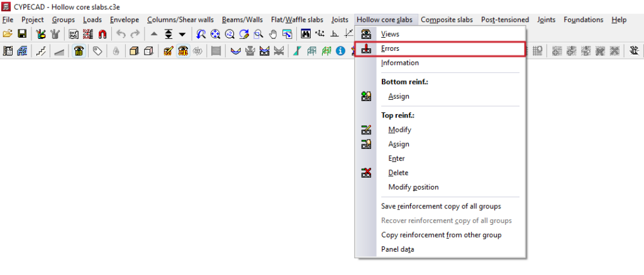Click the green 3D structure frame icon
This screenshot has width=644, height=275.
[326, 51]
